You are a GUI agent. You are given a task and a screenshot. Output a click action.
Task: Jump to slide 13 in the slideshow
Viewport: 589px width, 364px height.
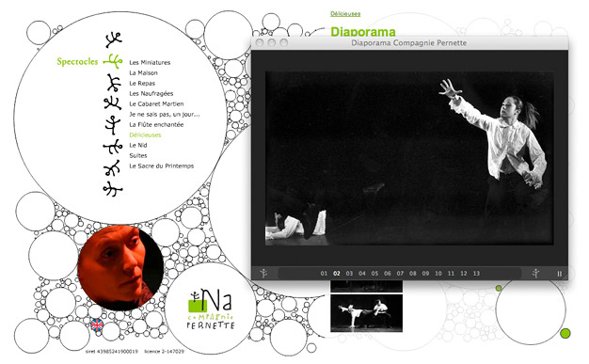coord(476,274)
